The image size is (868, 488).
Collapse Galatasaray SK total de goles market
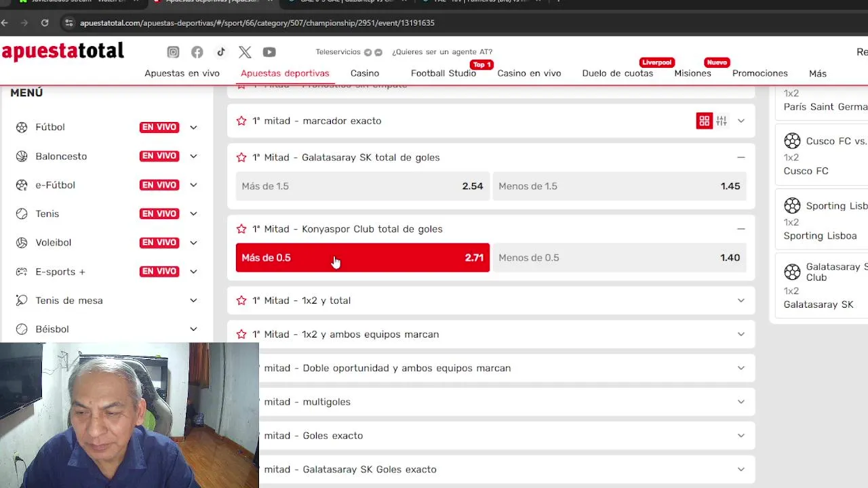(x=741, y=157)
